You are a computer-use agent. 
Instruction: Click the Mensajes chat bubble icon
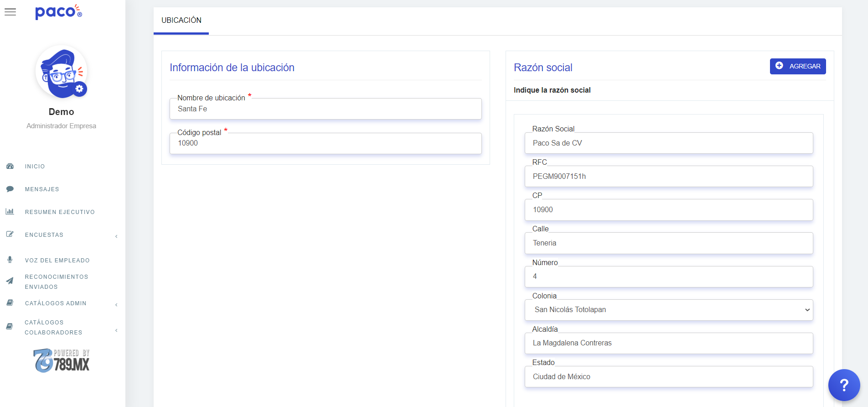click(x=10, y=189)
